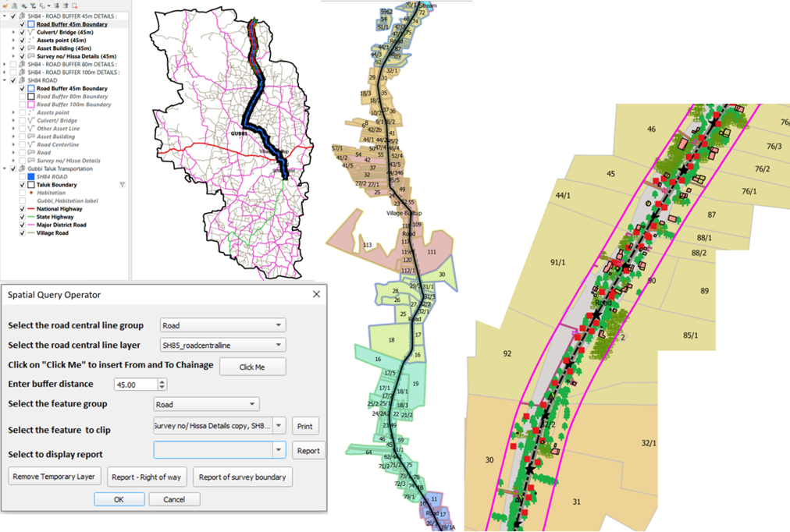
Task: Toggle the Village Road layer visibility
Action: tap(23, 232)
